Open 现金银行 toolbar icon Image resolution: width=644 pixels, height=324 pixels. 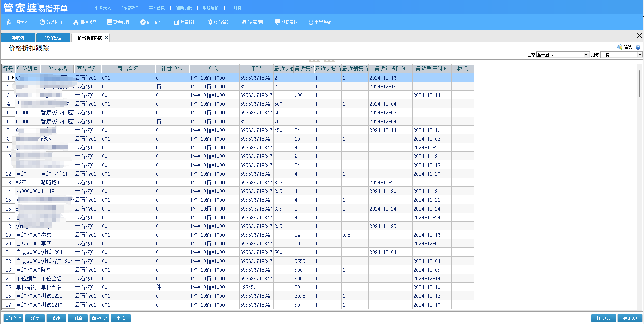[118, 22]
